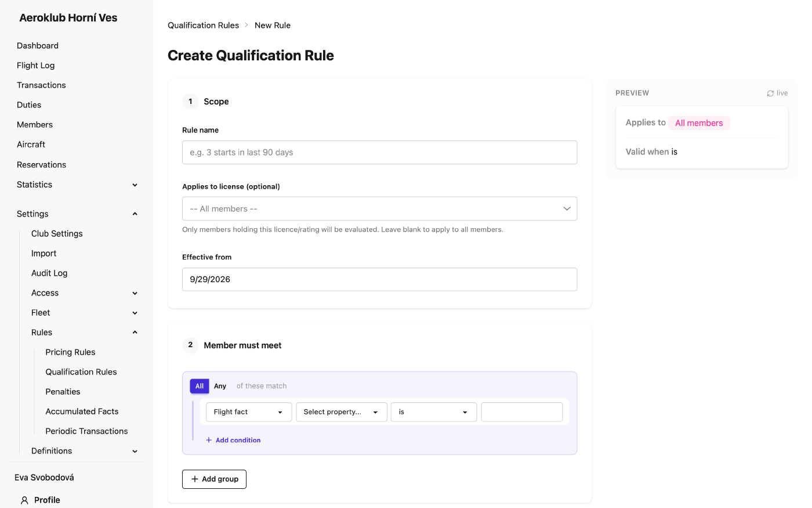Open Transactions in the sidebar
This screenshot has height=508, width=812.
point(41,85)
